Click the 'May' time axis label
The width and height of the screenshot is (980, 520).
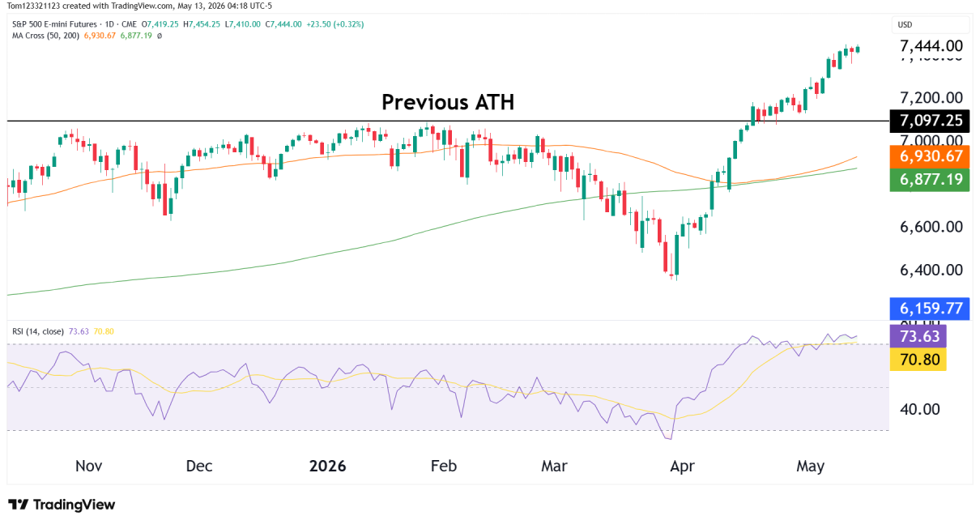(811, 467)
